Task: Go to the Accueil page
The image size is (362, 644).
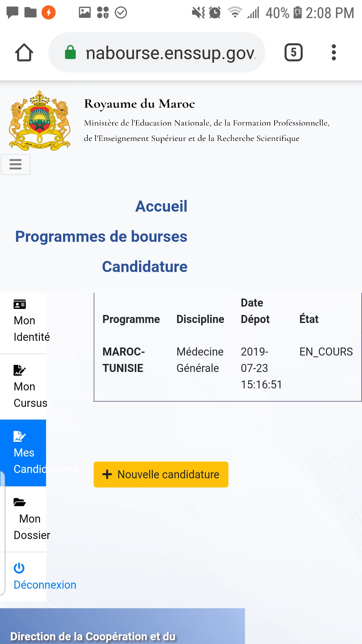Action: pos(161,206)
